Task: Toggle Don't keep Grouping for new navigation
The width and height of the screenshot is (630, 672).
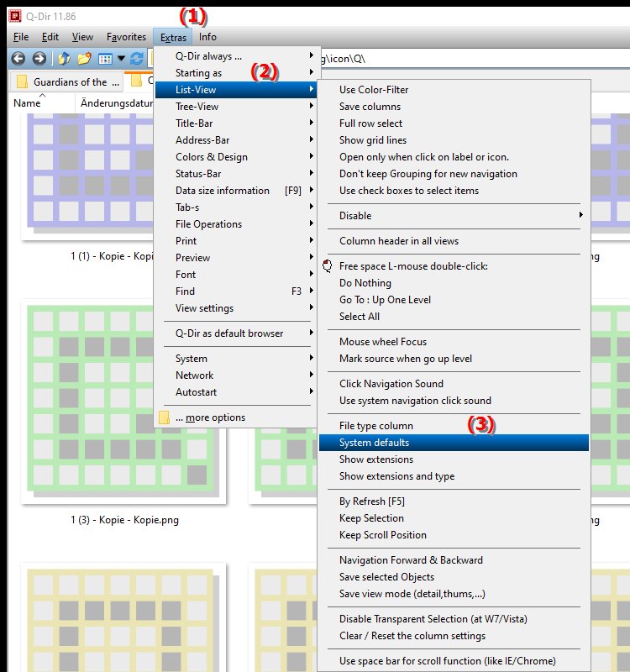Action: (x=454, y=174)
